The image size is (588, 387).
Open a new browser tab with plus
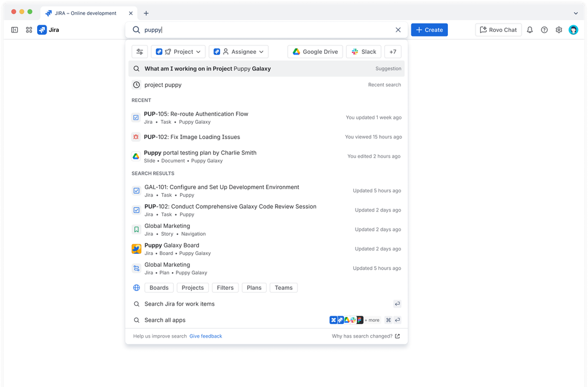coord(146,13)
